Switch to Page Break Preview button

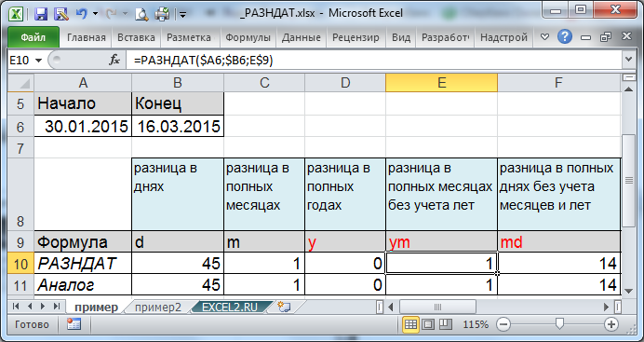pyautogui.click(x=446, y=324)
